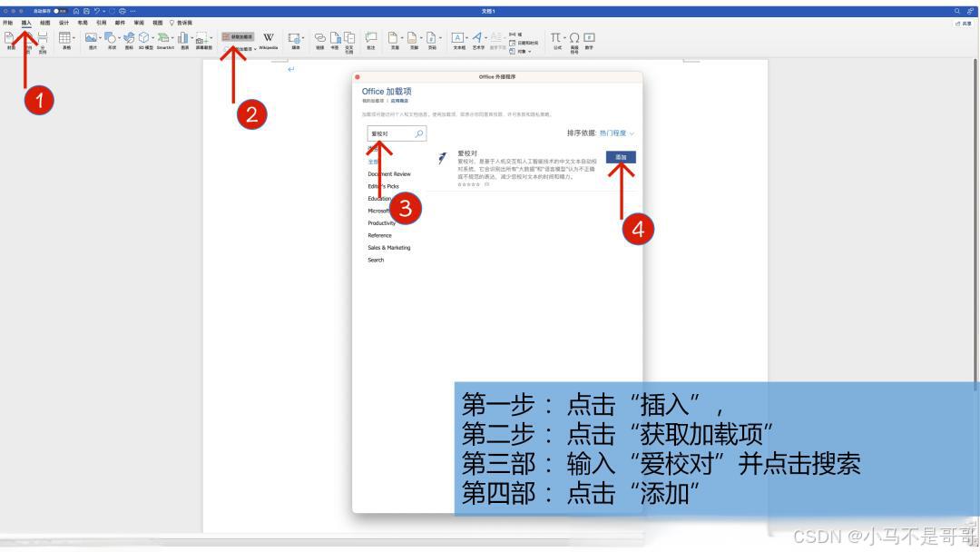Insert a table with the 表格 icon
This screenshot has height=552, width=980.
click(x=64, y=38)
